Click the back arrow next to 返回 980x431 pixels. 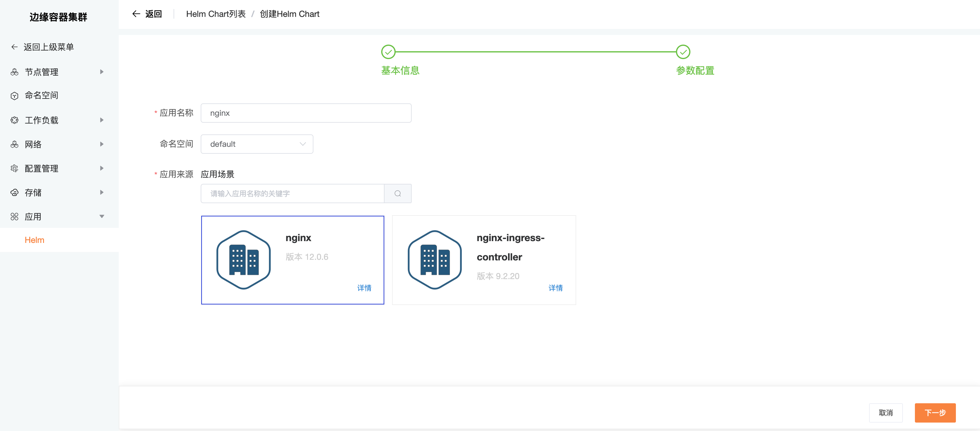136,14
